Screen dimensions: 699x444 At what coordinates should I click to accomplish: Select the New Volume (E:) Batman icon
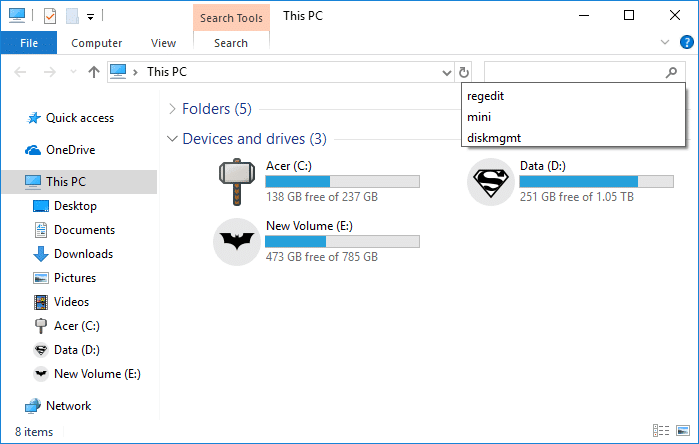tap(237, 242)
